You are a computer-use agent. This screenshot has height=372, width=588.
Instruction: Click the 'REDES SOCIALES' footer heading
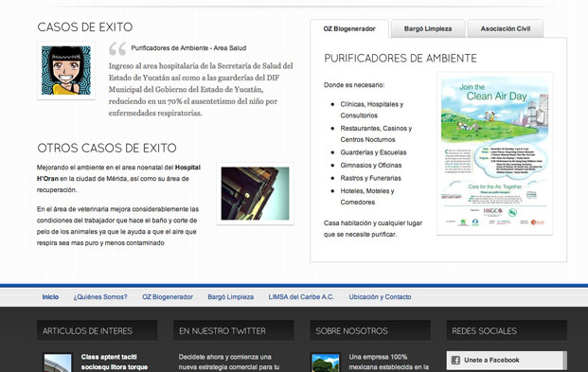(x=484, y=331)
